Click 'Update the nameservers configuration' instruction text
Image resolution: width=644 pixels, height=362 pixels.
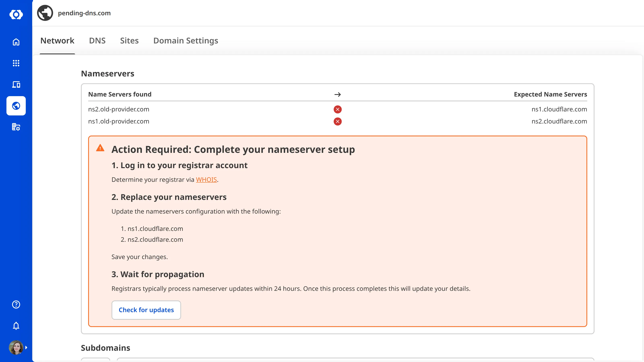coord(196,211)
